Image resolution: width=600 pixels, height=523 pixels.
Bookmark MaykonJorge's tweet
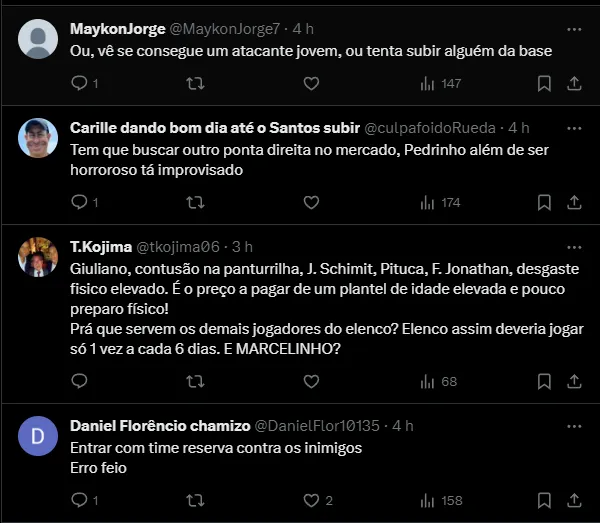tap(544, 84)
